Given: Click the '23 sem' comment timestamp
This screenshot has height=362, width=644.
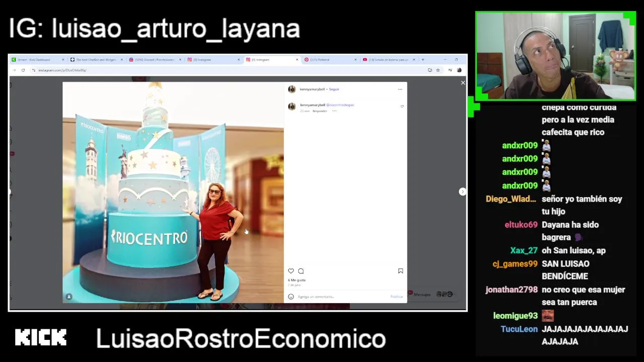Looking at the screenshot, I should pos(305,111).
